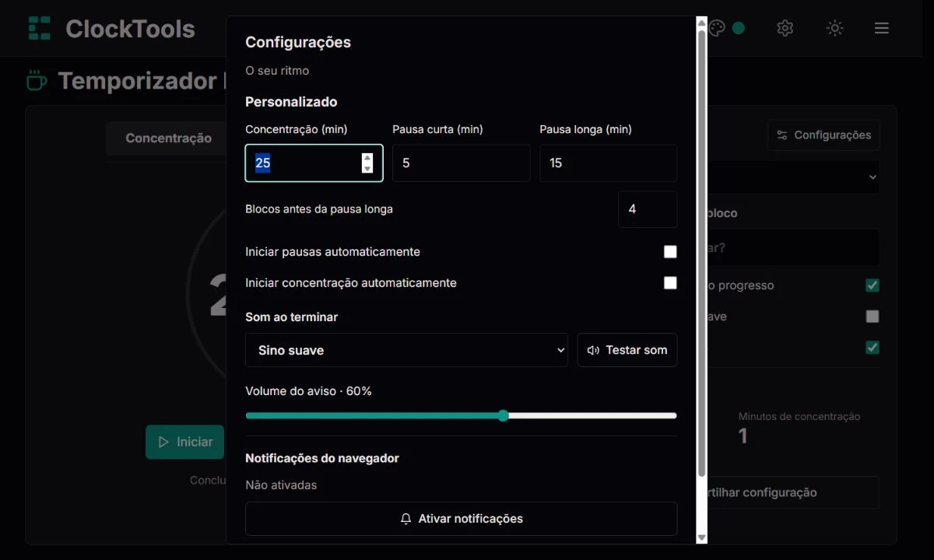Image resolution: width=934 pixels, height=560 pixels.
Task: Toggle the third checked checkbox in background panel
Action: coord(873,348)
